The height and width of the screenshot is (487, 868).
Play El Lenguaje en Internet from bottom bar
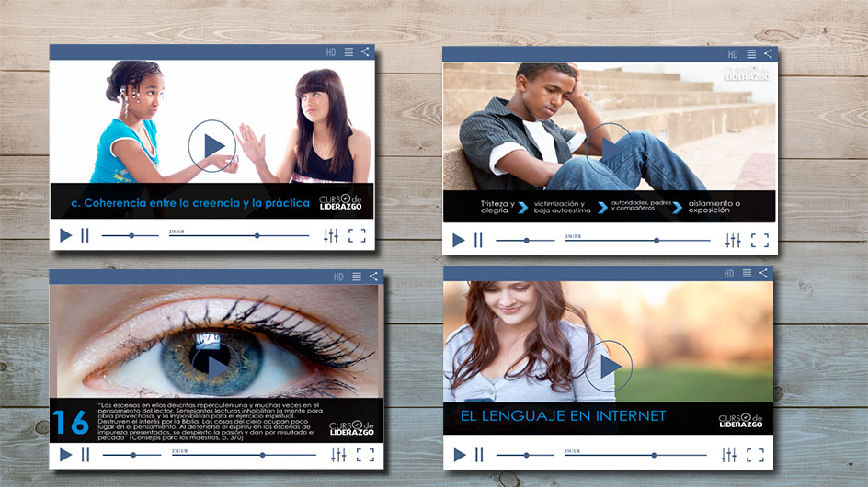460,455
